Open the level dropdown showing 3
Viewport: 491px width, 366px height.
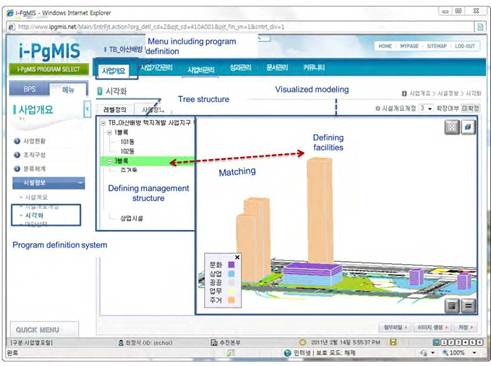tap(426, 108)
